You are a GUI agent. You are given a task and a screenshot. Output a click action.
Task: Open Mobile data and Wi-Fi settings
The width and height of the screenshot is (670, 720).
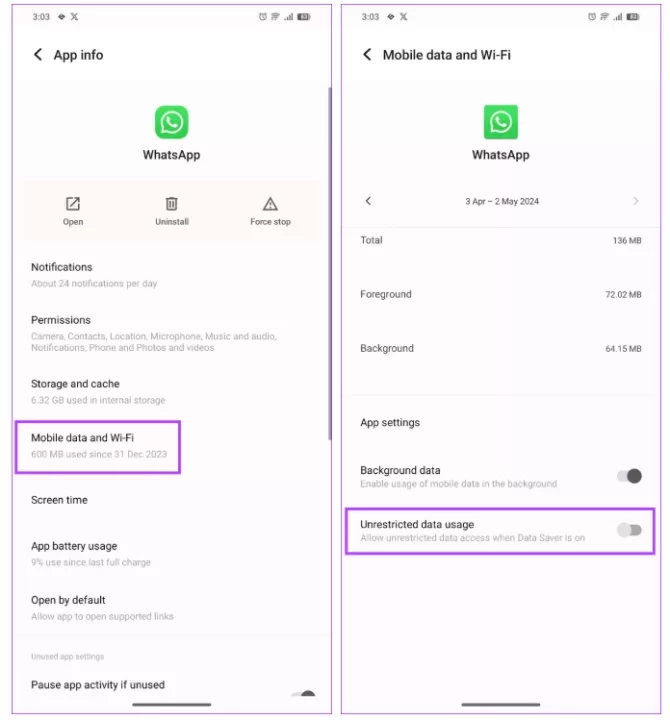pos(98,446)
